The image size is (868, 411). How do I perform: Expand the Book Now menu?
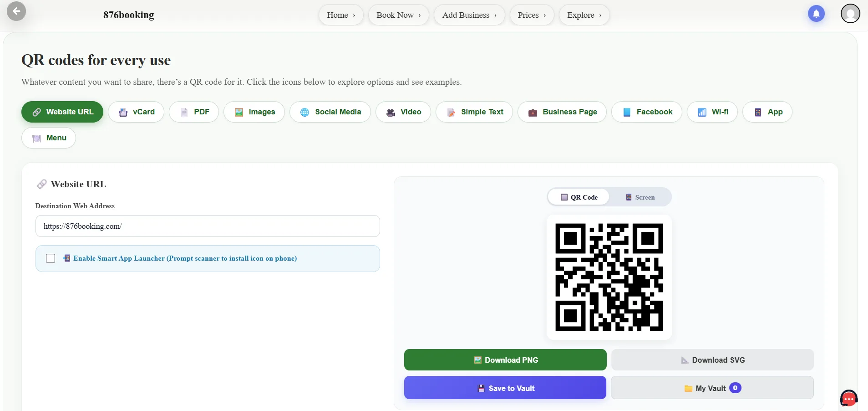[x=399, y=15]
